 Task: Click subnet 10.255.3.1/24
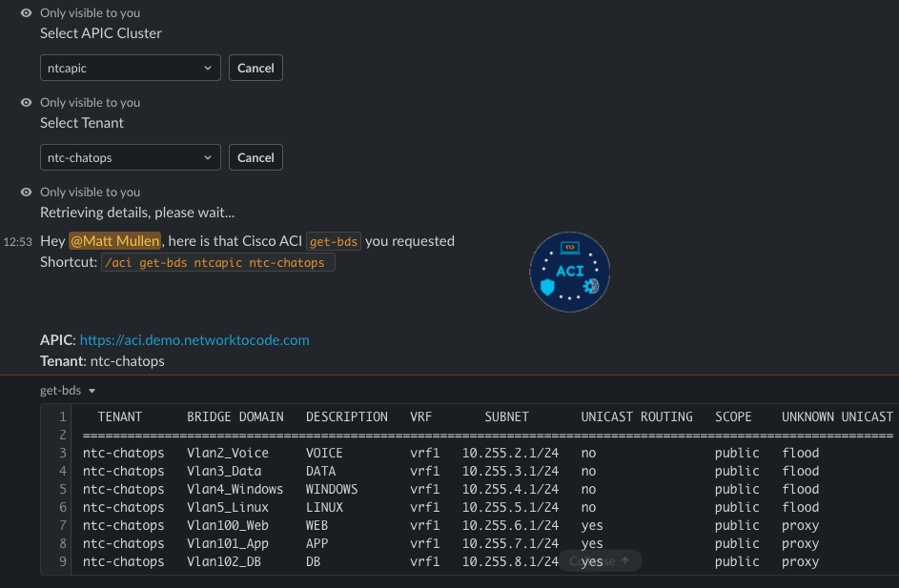[510, 471]
